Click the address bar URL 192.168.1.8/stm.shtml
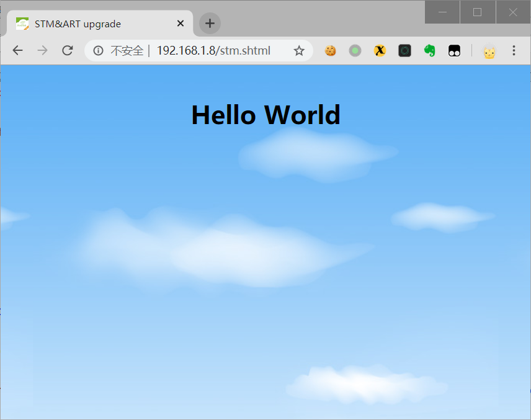Viewport: 531px width, 420px height. 213,51
